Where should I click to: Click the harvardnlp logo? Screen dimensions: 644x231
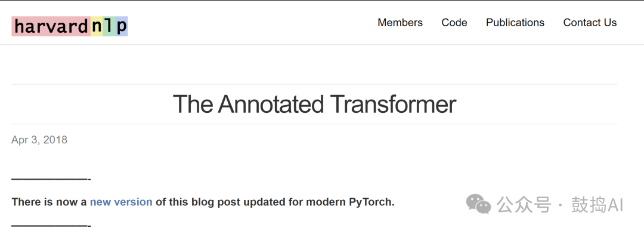[x=70, y=26]
